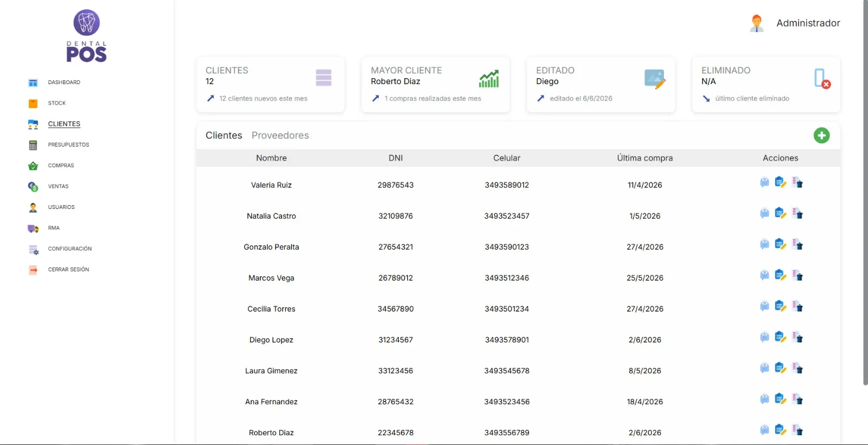Delete client Gonzalo Peralta with the trash icon
The width and height of the screenshot is (868, 445).
797,244
